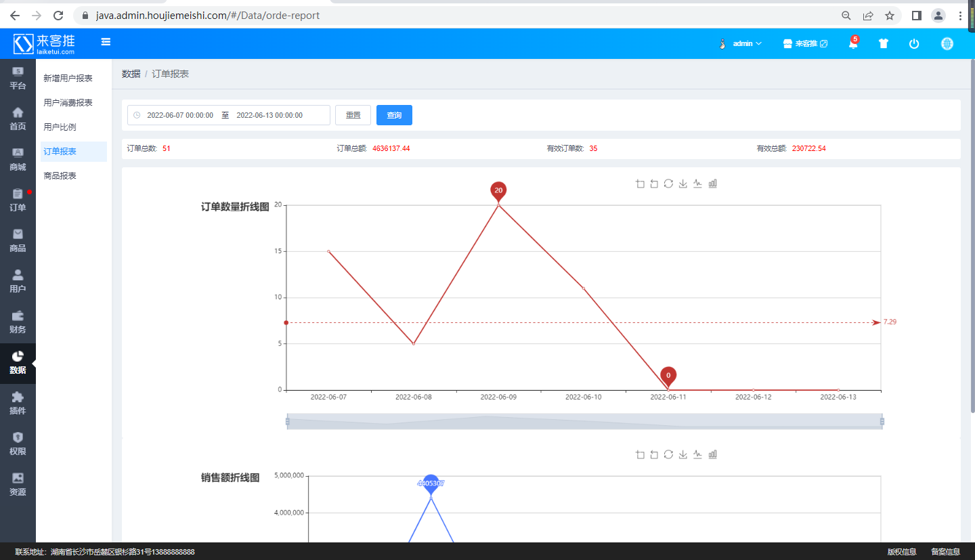Click the 备案信息 footer link

pyautogui.click(x=945, y=552)
